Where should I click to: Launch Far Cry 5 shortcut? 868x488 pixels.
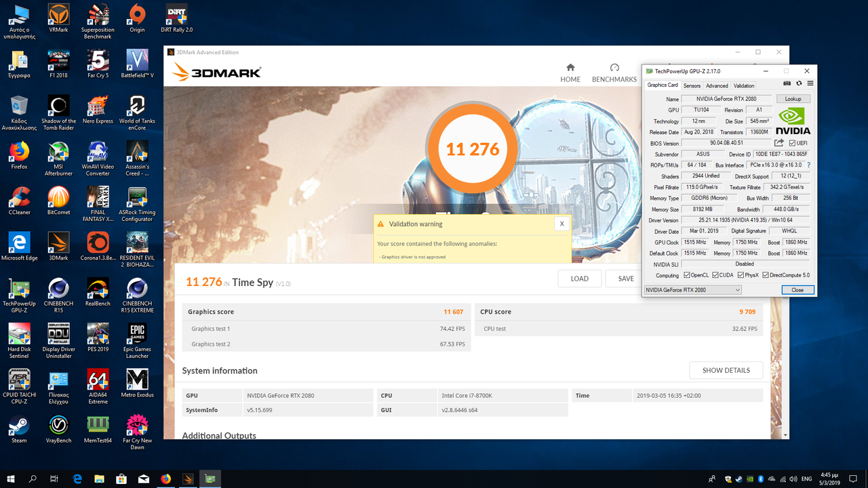(98, 64)
